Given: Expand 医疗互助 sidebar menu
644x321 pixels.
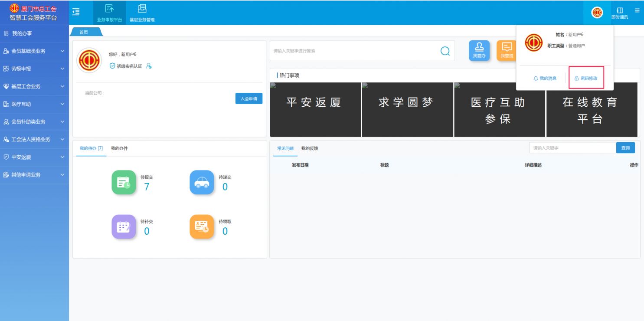Looking at the screenshot, I should (x=34, y=104).
